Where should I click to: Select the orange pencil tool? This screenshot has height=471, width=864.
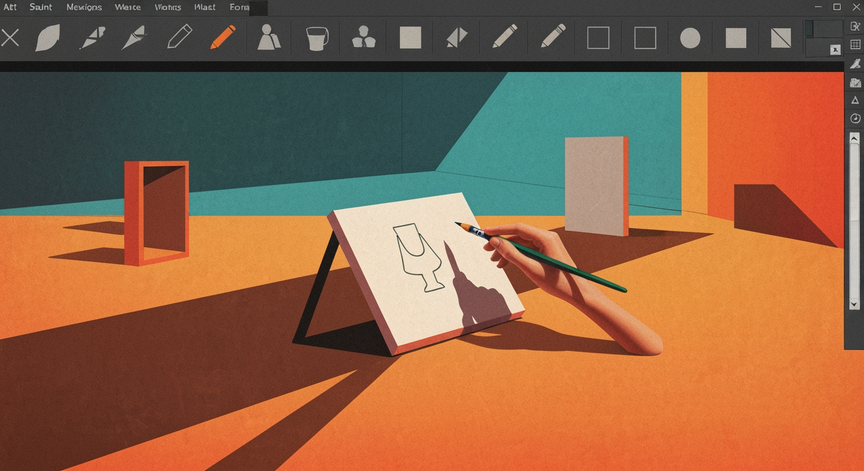coord(223,37)
